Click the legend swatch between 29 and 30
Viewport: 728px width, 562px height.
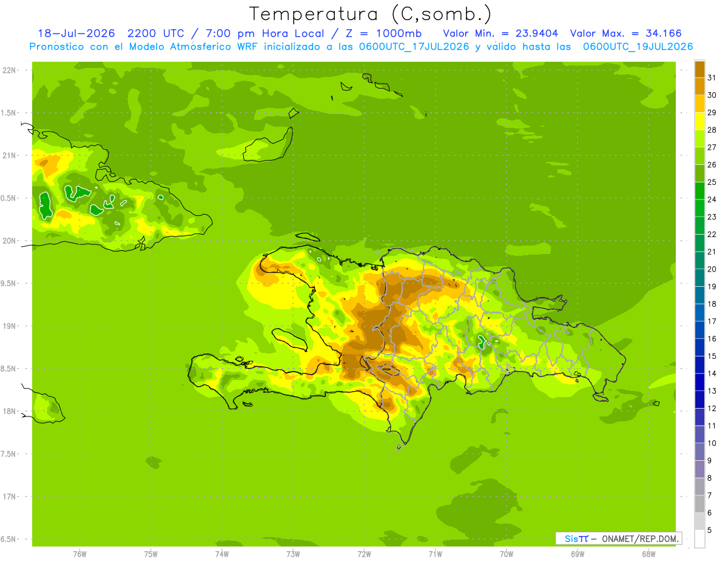tap(699, 104)
